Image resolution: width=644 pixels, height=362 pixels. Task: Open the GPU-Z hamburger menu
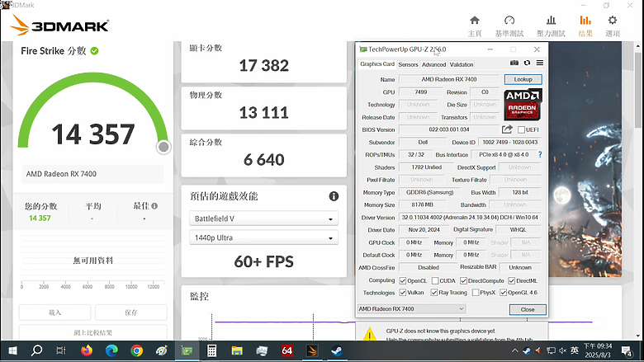point(540,63)
